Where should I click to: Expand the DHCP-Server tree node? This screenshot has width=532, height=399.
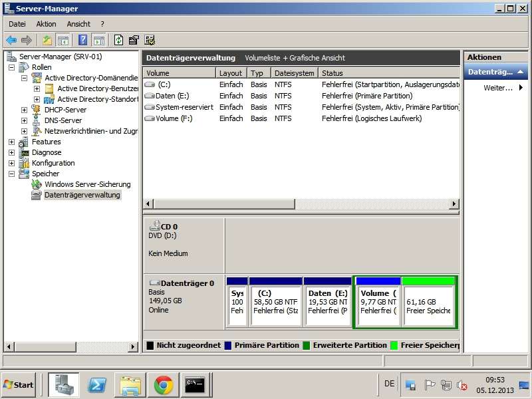[x=24, y=110]
